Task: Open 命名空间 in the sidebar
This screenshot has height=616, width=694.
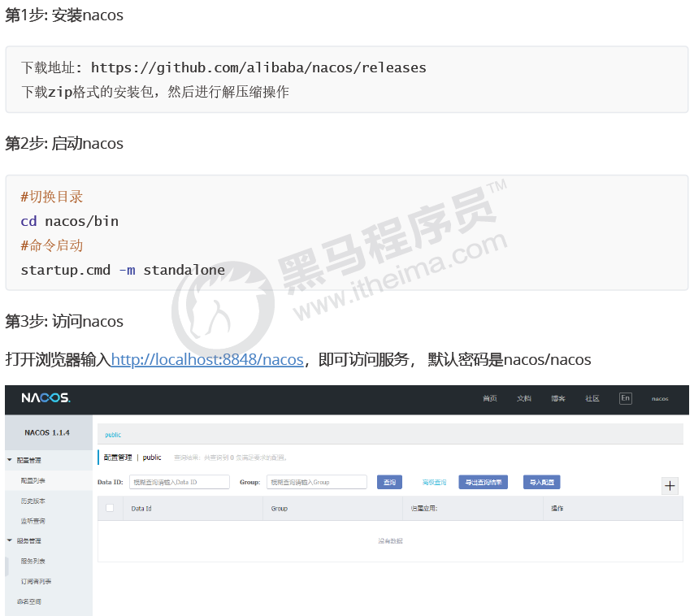Action: coord(29,602)
